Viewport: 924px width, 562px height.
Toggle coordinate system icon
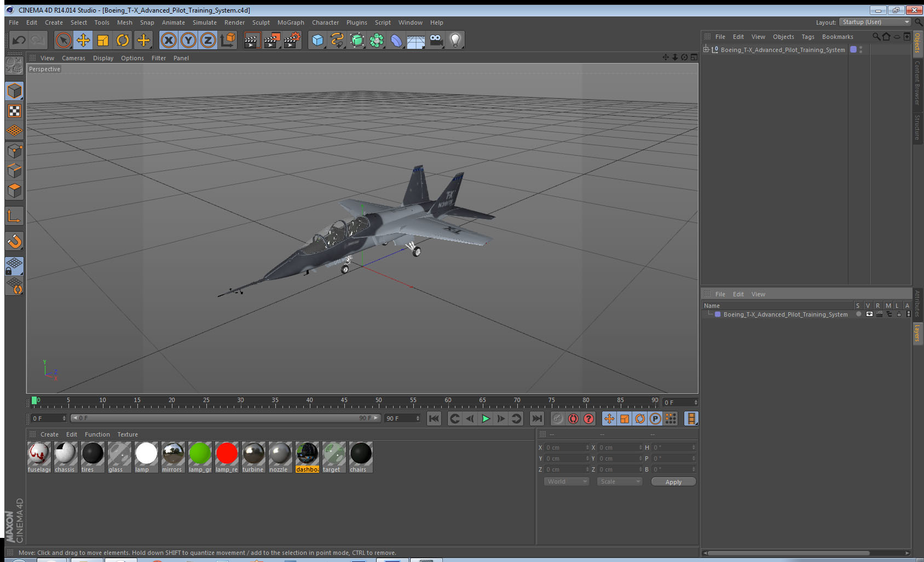tap(228, 40)
